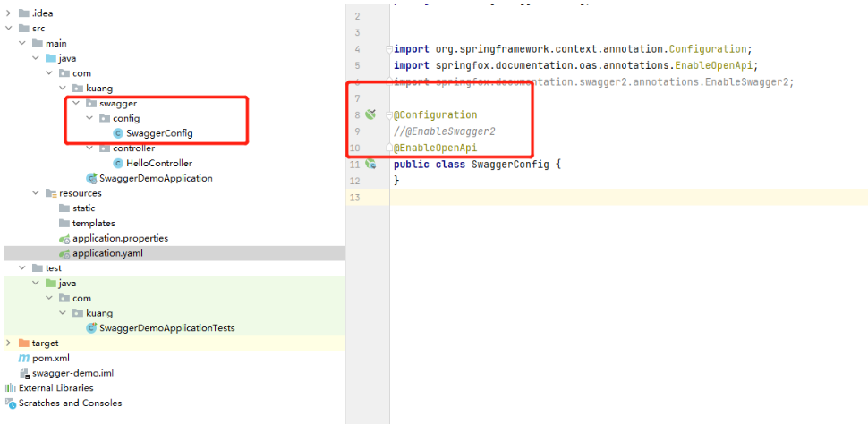Click the swagger-demo.iml file icon

pyautogui.click(x=24, y=373)
